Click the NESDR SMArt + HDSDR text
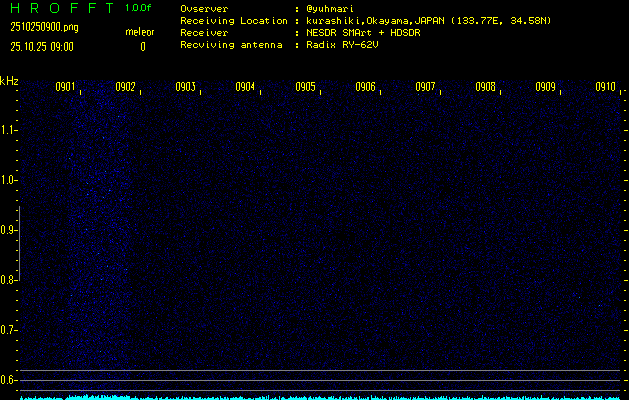629x400 pixels. coord(363,32)
